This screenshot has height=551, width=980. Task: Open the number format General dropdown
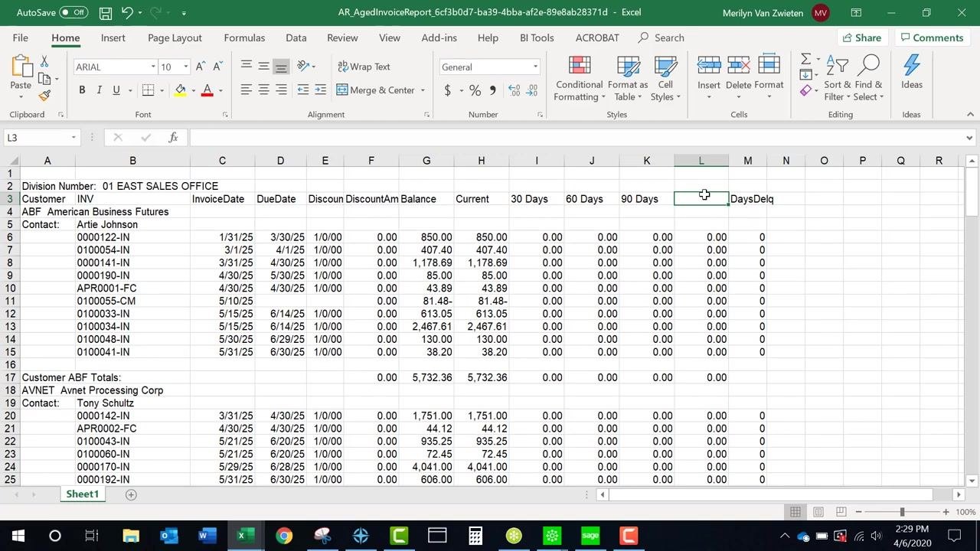[x=535, y=67]
